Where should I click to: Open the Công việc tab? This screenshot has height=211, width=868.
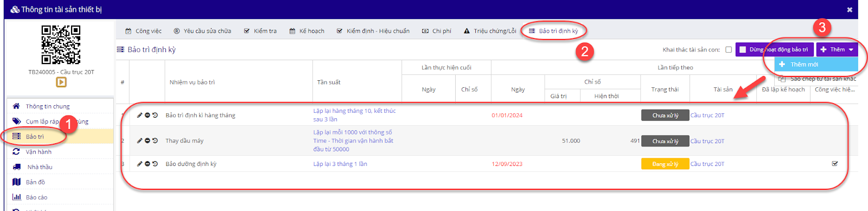tap(143, 31)
